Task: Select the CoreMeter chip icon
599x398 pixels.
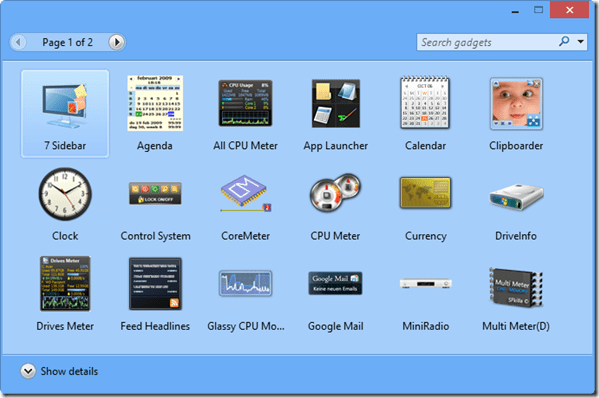Action: 245,193
